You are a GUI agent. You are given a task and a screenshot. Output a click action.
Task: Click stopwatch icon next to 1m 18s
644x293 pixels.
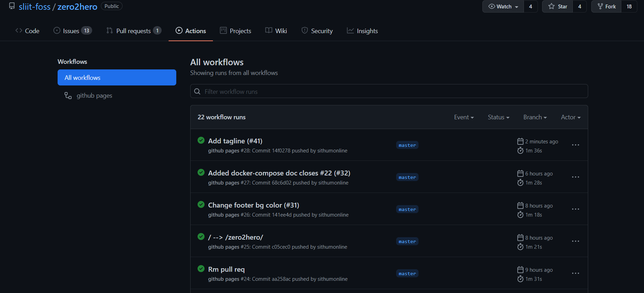(520, 215)
